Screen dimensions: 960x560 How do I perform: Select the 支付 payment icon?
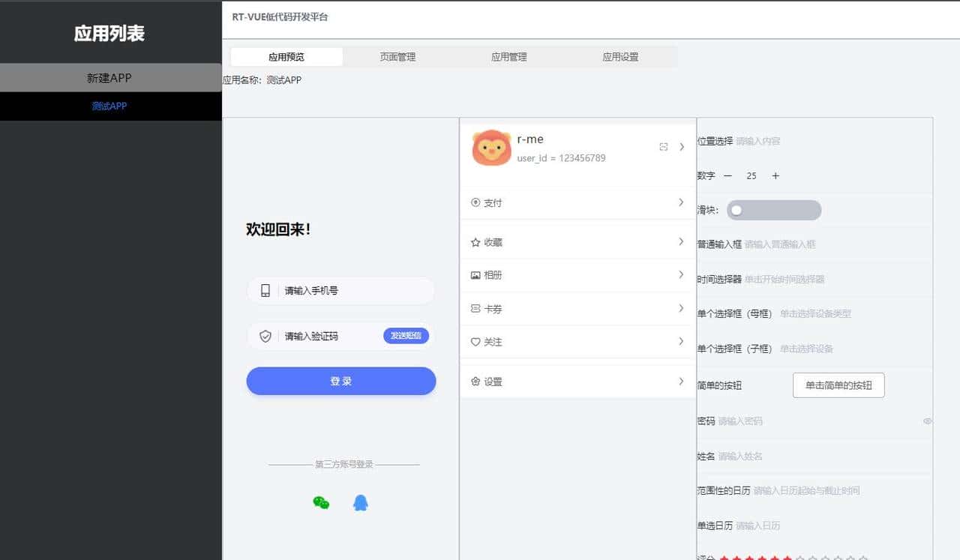pyautogui.click(x=475, y=202)
